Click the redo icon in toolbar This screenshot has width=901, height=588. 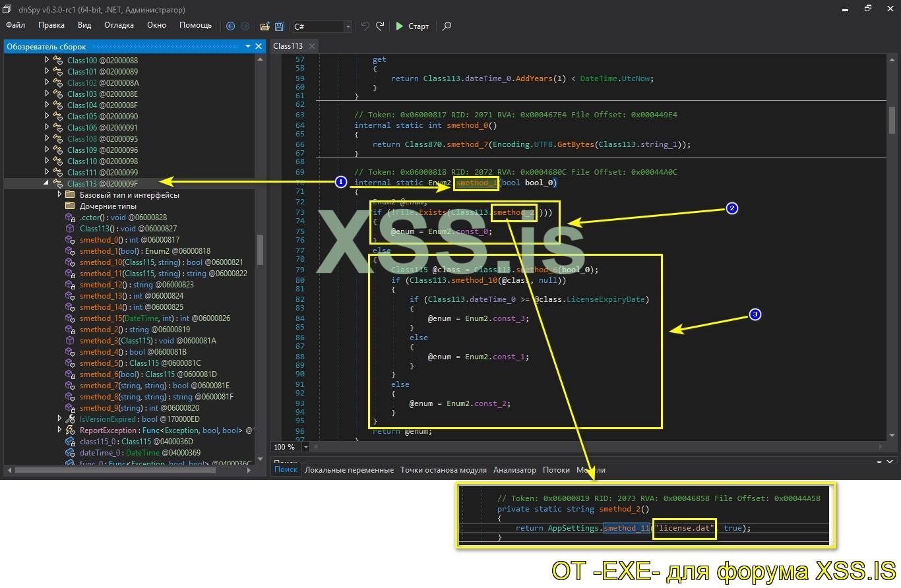pos(380,26)
